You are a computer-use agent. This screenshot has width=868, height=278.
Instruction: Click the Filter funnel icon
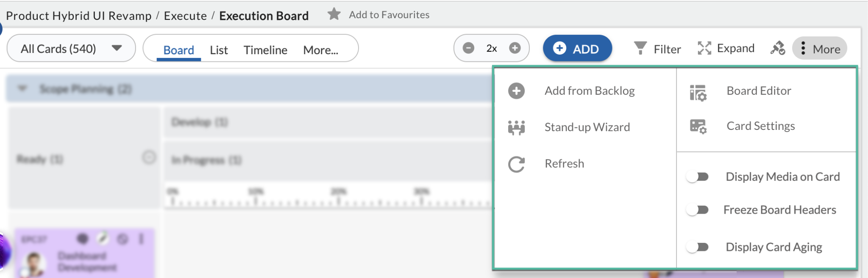click(640, 48)
